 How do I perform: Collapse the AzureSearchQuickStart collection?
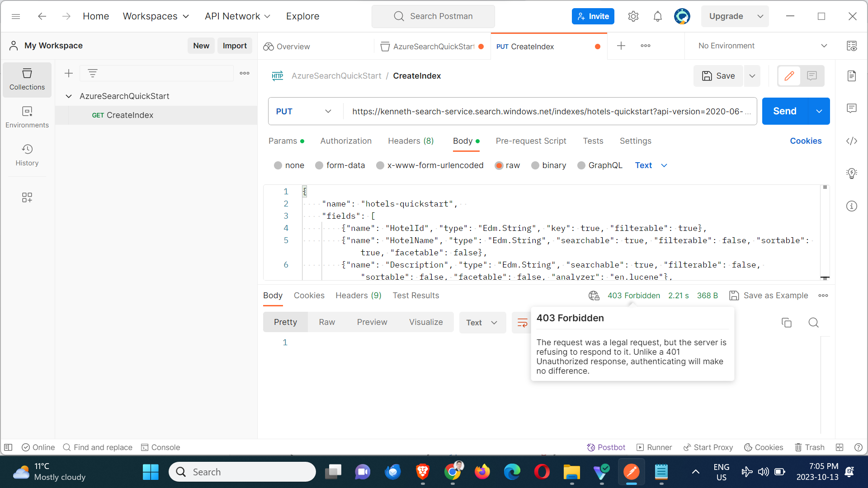69,96
